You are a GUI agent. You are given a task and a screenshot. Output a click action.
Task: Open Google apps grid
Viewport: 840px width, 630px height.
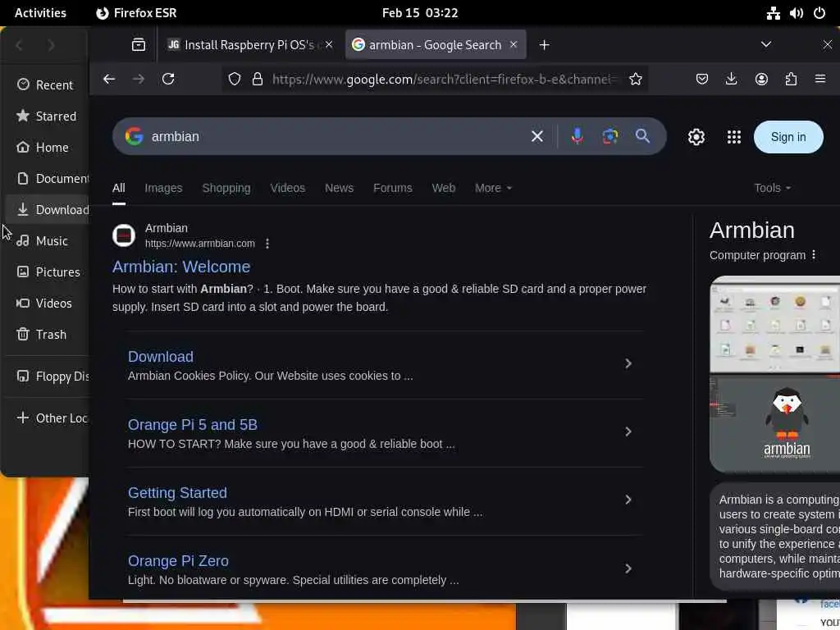point(734,137)
